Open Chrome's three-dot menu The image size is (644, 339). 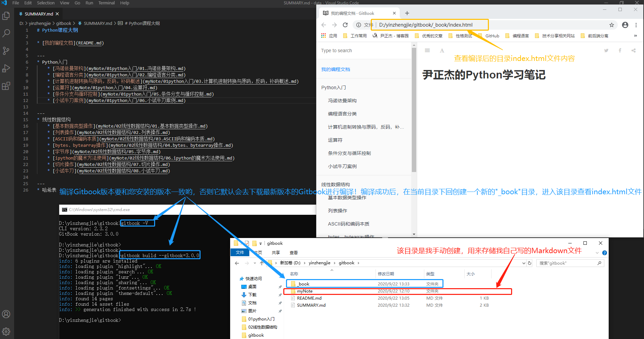(x=636, y=25)
